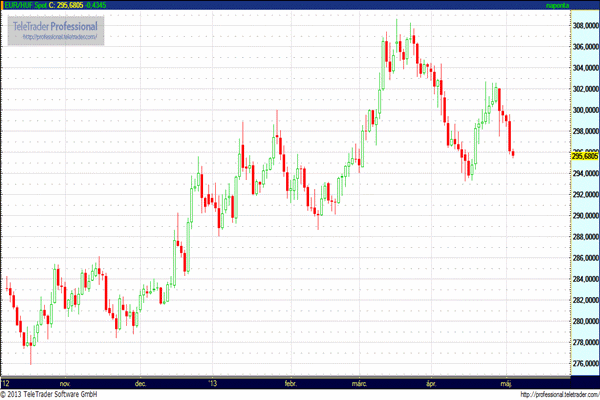Viewport: 600px width, 400px height.
Task: Click the 'naponta' interval label
Action: point(583,5)
